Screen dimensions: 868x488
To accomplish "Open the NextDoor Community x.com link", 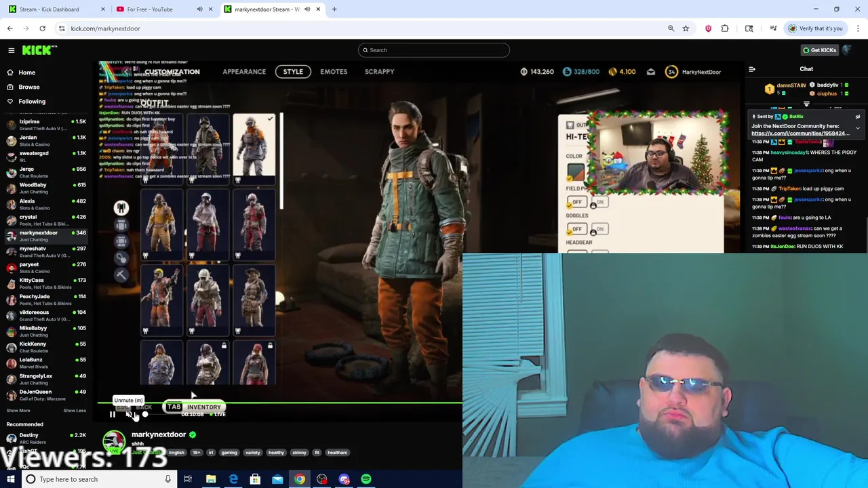I will 800,134.
